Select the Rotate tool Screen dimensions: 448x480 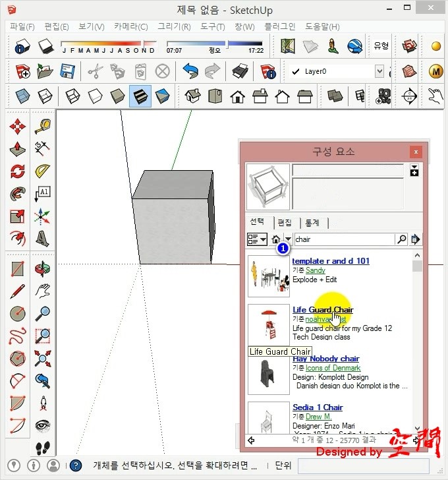tap(17, 171)
